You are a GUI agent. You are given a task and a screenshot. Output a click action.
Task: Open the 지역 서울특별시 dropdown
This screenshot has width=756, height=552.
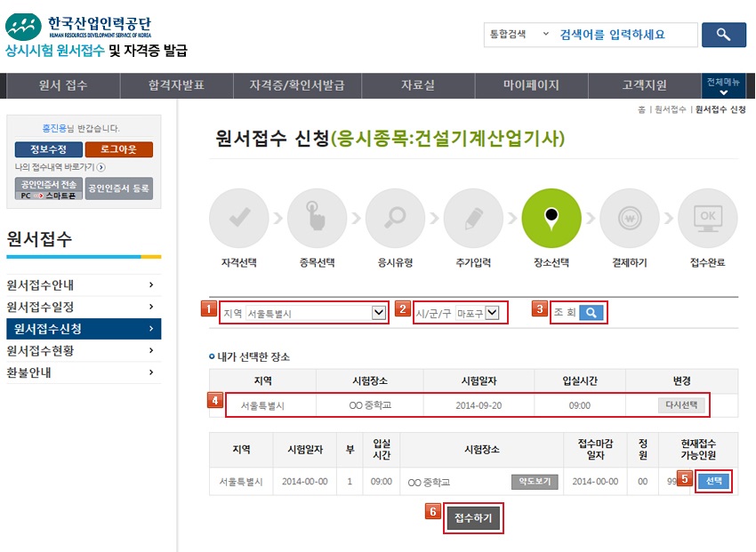[x=378, y=313]
